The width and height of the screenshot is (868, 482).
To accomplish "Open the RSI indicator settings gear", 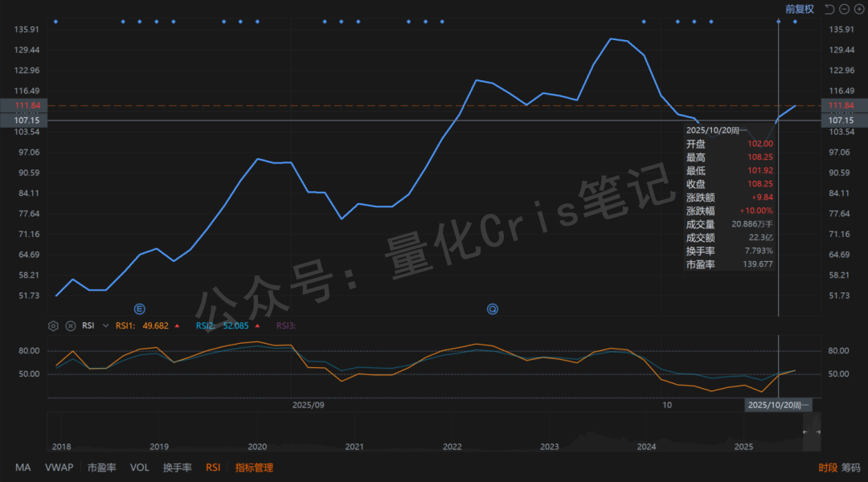I will click(53, 325).
